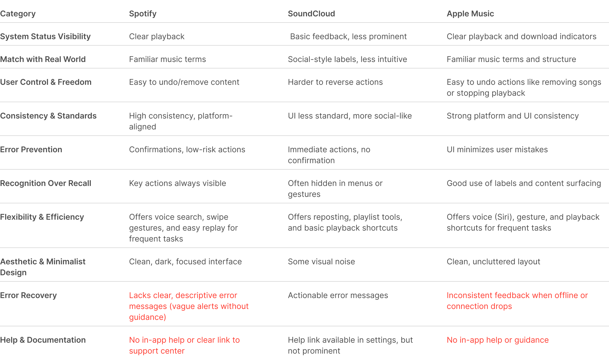Click the SoundCloud column header
This screenshot has height=364, width=609.
[x=311, y=14]
